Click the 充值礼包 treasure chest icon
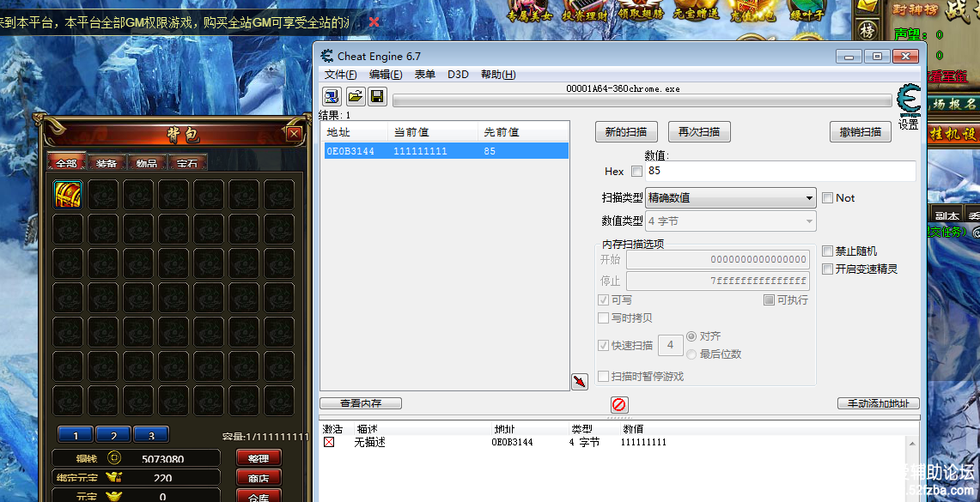The height and width of the screenshot is (502, 980). [752, 10]
